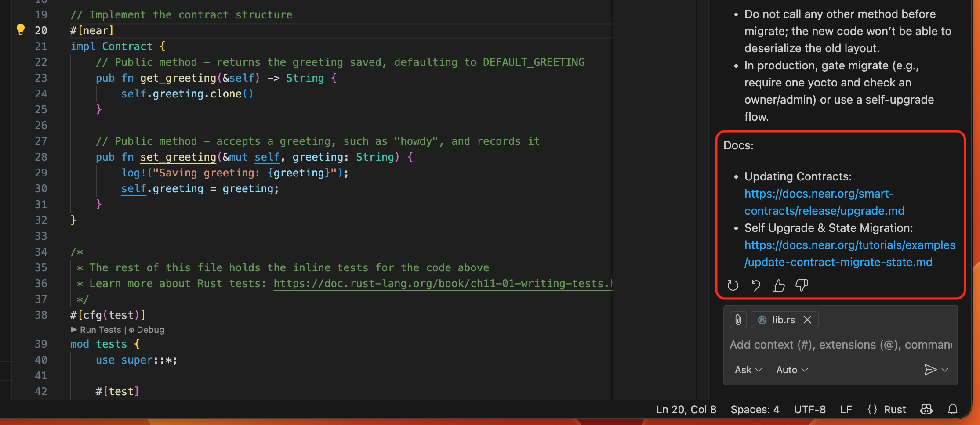Image resolution: width=980 pixels, height=425 pixels.
Task: Toggle a breakpoint in the gutter beside line 25
Action: [20, 109]
